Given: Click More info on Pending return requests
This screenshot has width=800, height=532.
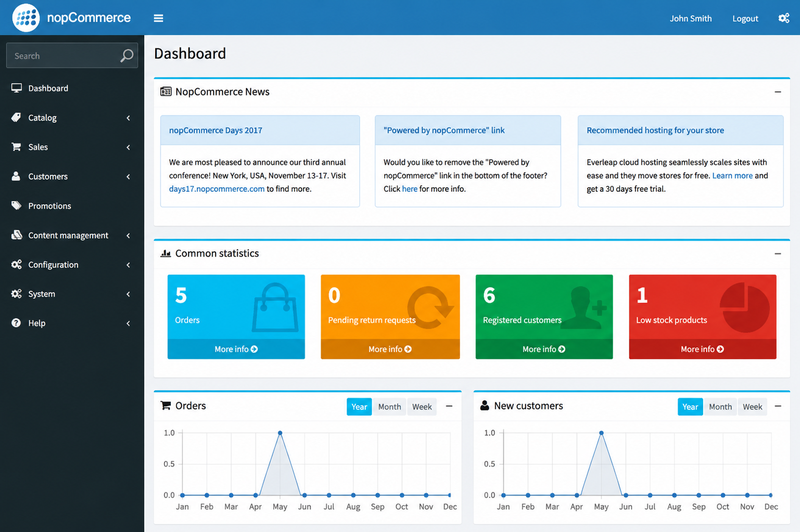Looking at the screenshot, I should [x=390, y=349].
